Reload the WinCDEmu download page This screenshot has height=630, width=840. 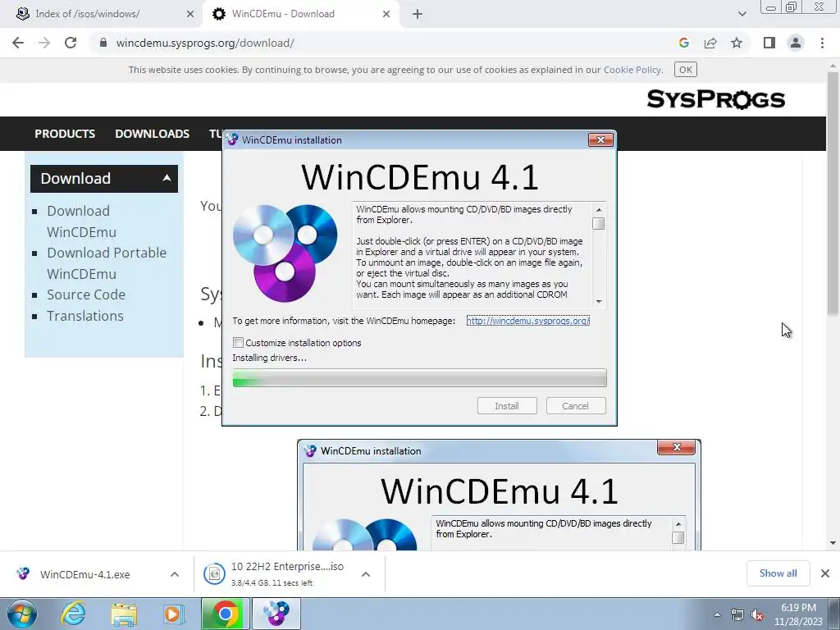coord(71,43)
